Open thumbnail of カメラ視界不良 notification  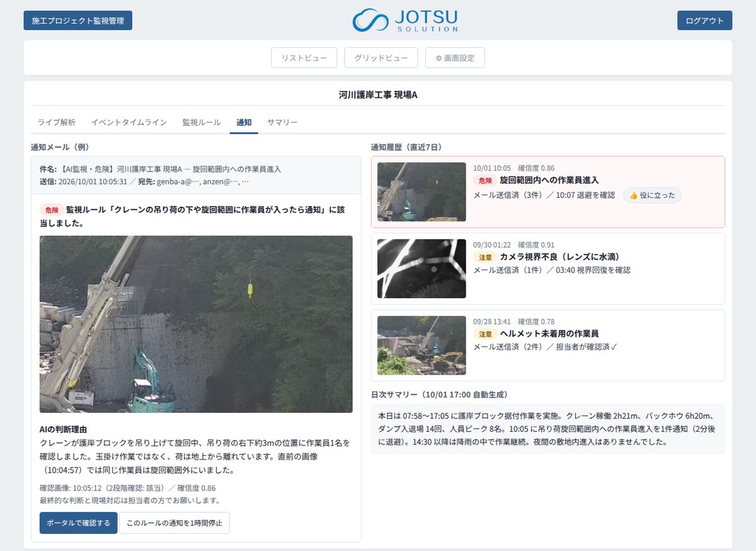421,269
